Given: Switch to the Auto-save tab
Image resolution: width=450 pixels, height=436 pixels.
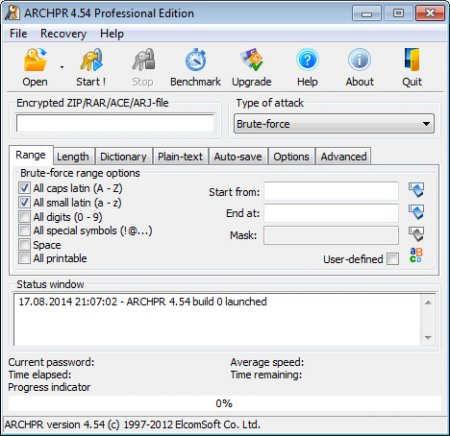Looking at the screenshot, I should tap(238, 156).
